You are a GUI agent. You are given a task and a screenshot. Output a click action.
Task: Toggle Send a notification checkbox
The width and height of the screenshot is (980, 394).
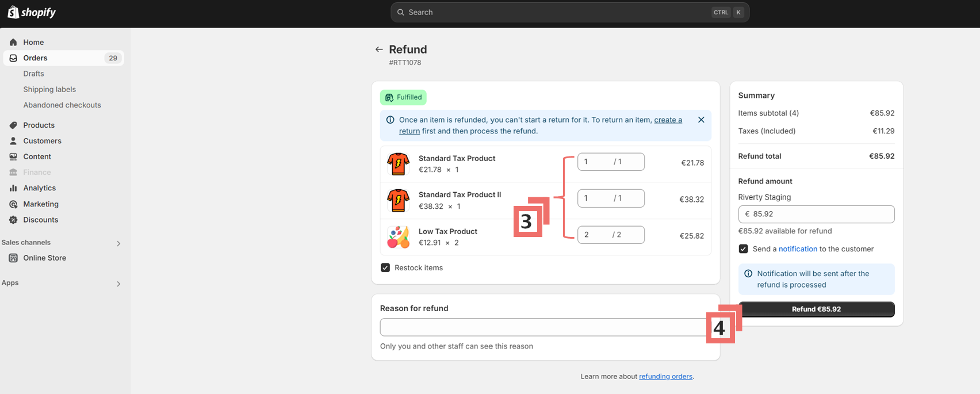point(743,249)
